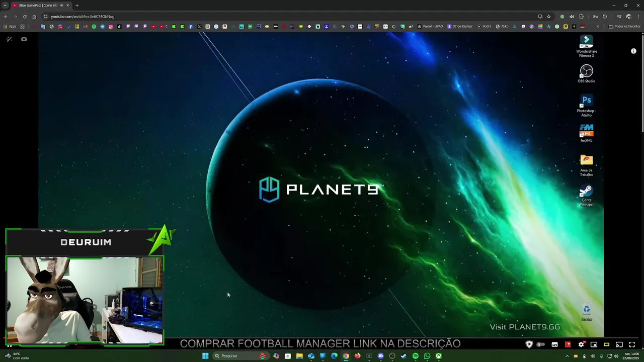Select the XBox GamePass YouTube tab

[x=41, y=5]
